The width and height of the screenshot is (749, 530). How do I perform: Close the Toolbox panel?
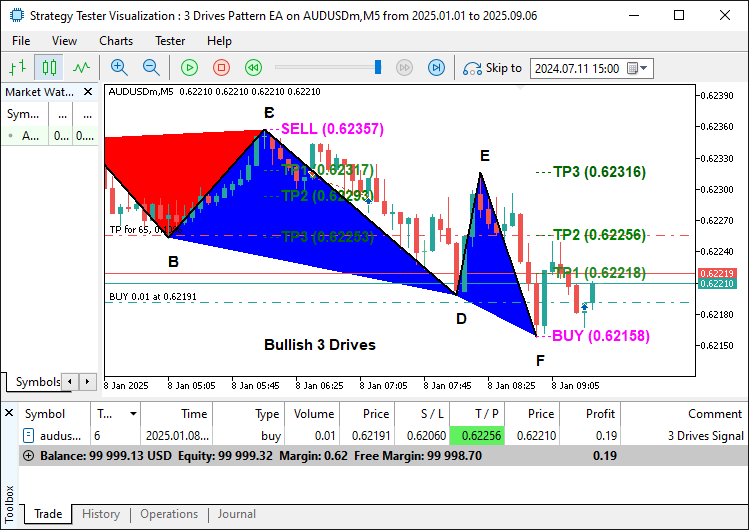tap(9, 413)
